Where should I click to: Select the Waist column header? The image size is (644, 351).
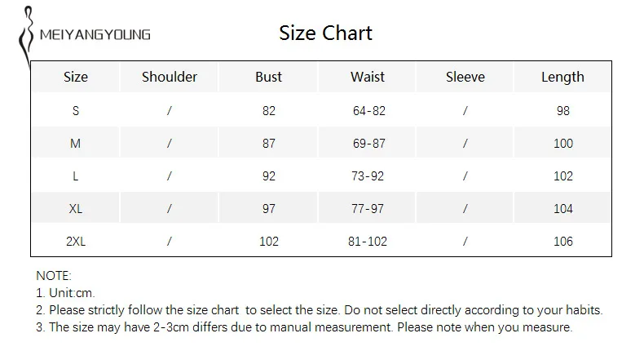(x=367, y=77)
